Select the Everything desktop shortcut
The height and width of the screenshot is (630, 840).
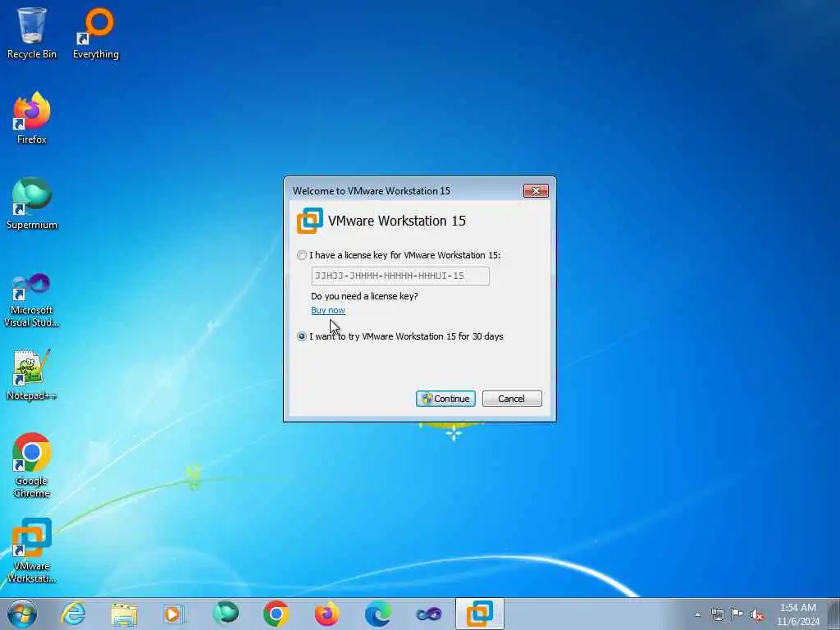coord(96,33)
